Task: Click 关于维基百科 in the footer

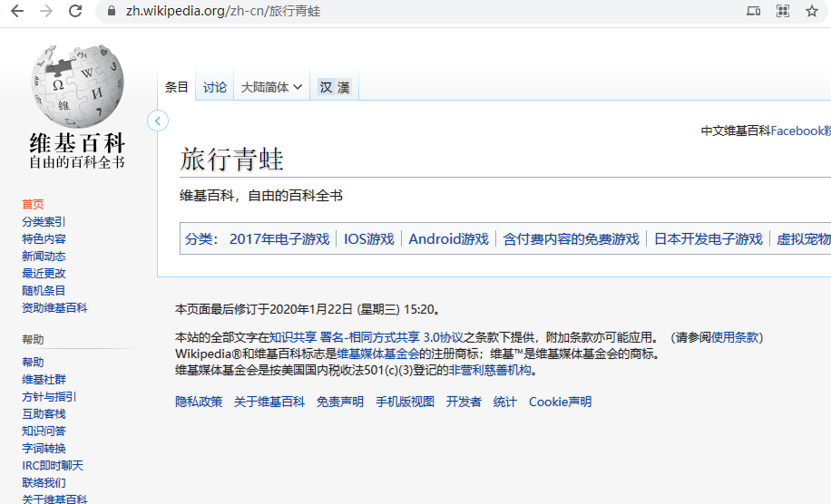Action: [269, 402]
